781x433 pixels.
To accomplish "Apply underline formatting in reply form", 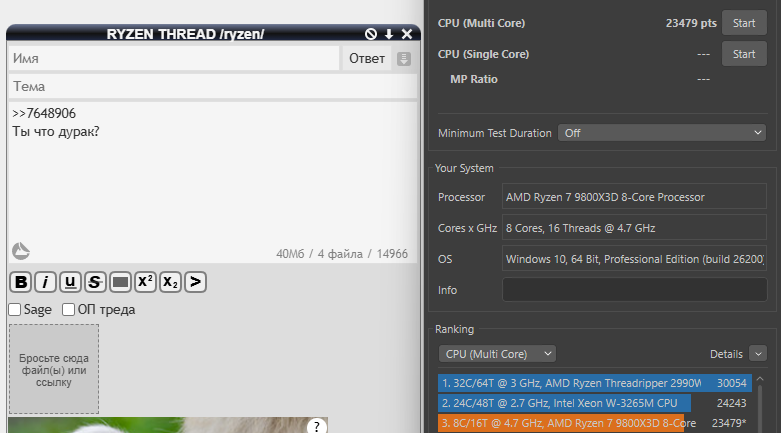I will (x=70, y=282).
